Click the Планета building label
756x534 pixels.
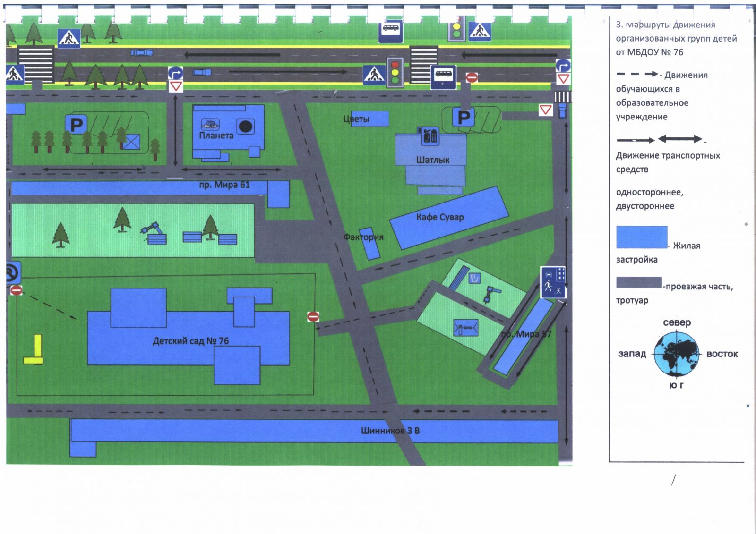point(216,136)
